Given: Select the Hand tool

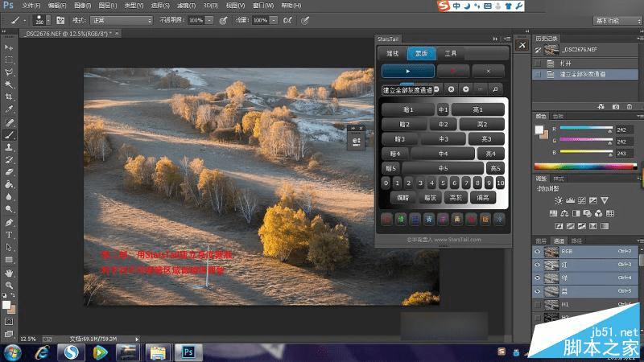Looking at the screenshot, I should (x=9, y=273).
